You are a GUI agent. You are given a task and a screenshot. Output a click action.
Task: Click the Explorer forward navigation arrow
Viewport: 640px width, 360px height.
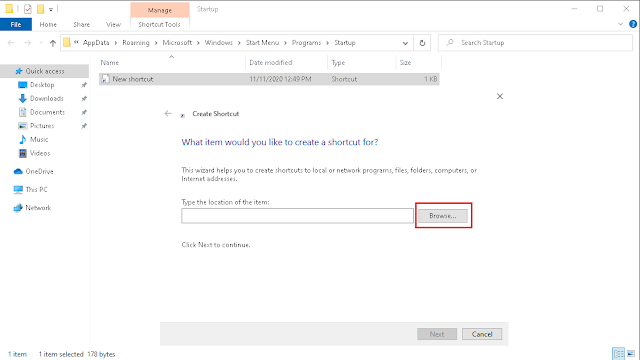(x=27, y=42)
